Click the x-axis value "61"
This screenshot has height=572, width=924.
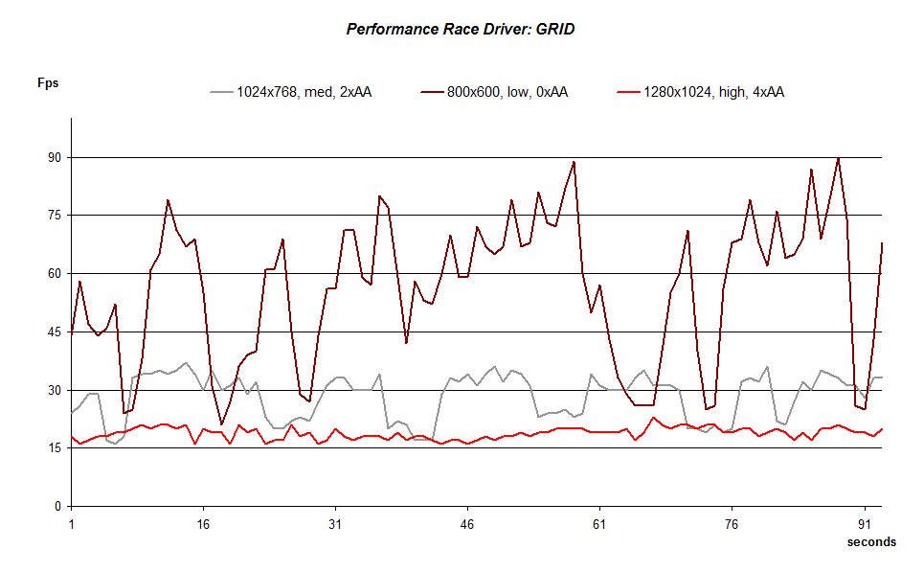tap(599, 525)
